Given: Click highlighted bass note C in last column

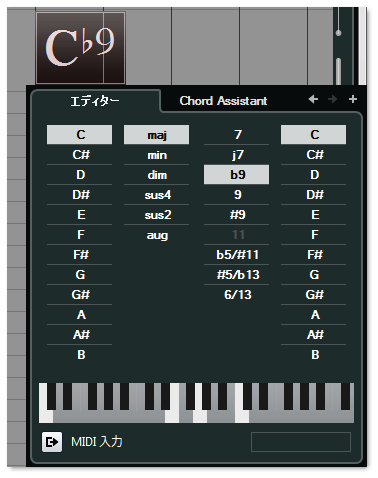Looking at the screenshot, I should [x=313, y=135].
